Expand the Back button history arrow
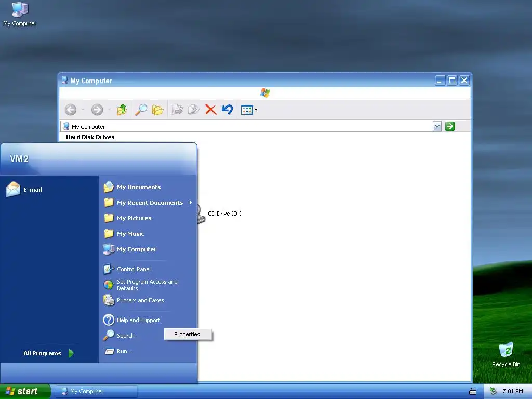Screen dimensions: 532x399 coord(83,110)
